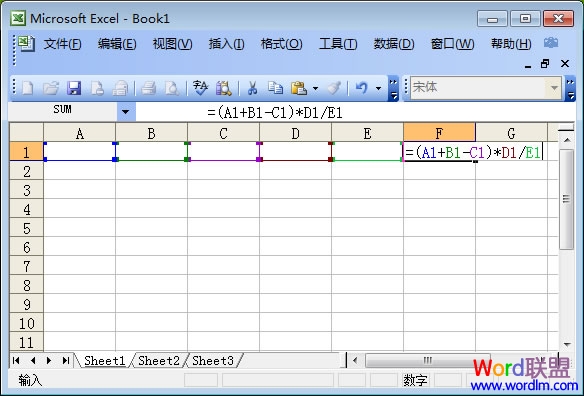Select the column F header
584x396 pixels.
click(439, 133)
